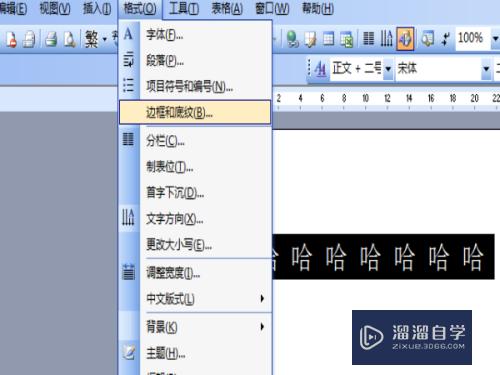500x375 pixels.
Task: Click the traditional Chinese 繁 conversion button
Action: (91, 39)
